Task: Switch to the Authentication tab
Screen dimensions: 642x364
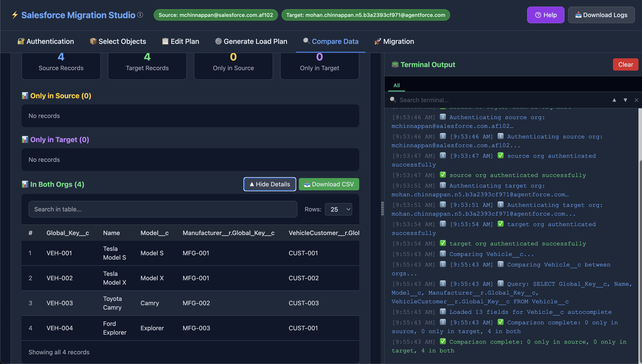Action: (x=45, y=41)
